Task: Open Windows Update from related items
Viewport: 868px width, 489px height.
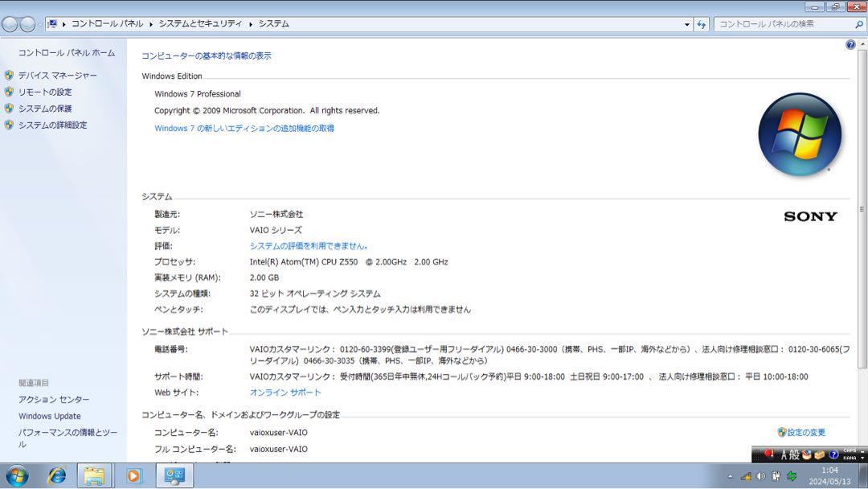Action: point(49,416)
